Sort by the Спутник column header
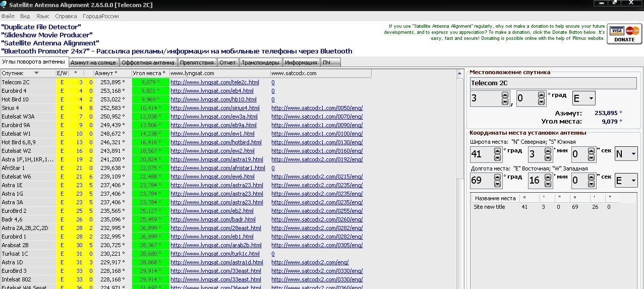The height and width of the screenshot is (289, 644). click(x=28, y=74)
